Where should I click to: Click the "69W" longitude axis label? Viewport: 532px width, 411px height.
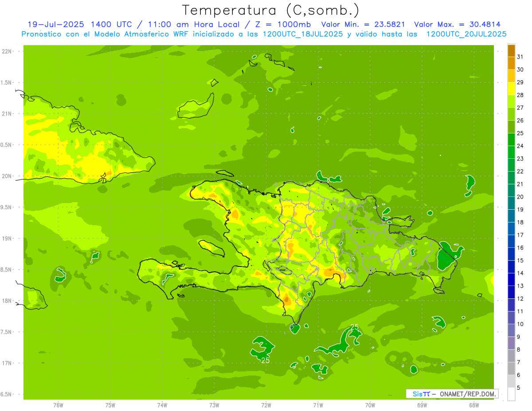[422, 405]
